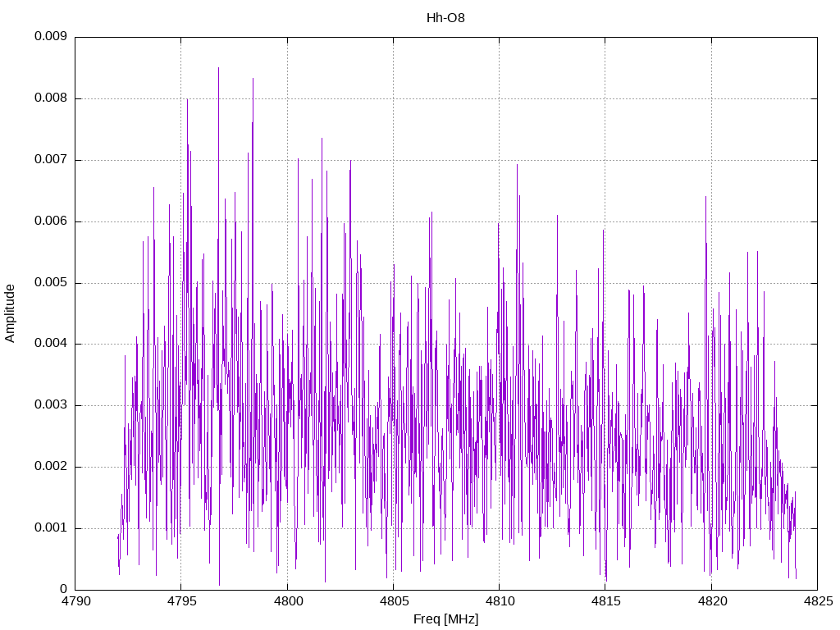Screen dimensions: 840x630
Task: Click x-axis tick label 4815
Action: click(x=606, y=601)
